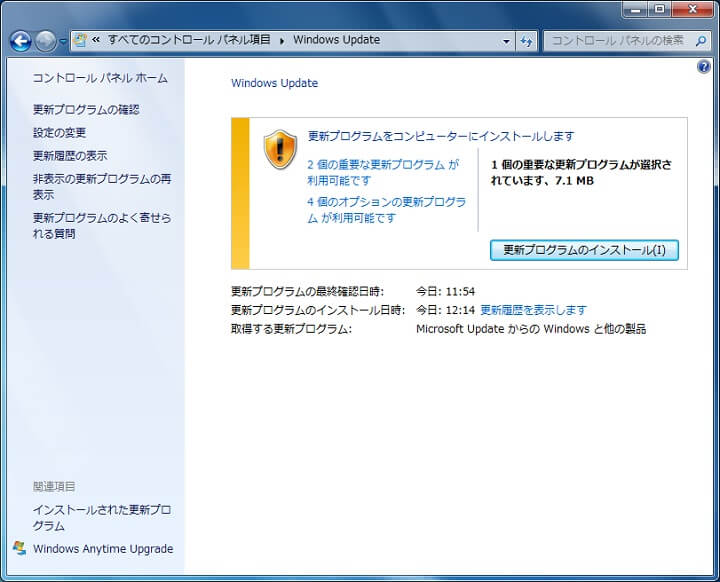The height and width of the screenshot is (582, 720).
Task: Open Windows Anytime Upgrade link
Action: (103, 548)
